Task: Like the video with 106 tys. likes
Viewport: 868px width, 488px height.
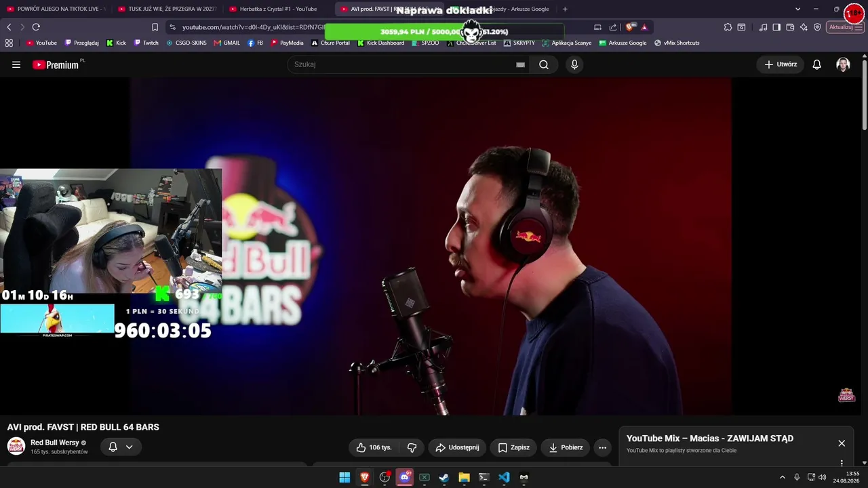Action: click(375, 447)
